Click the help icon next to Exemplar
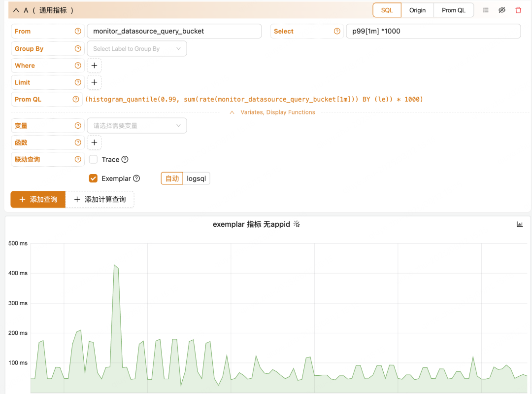Screen dimensions: 532x394 [x=136, y=179]
